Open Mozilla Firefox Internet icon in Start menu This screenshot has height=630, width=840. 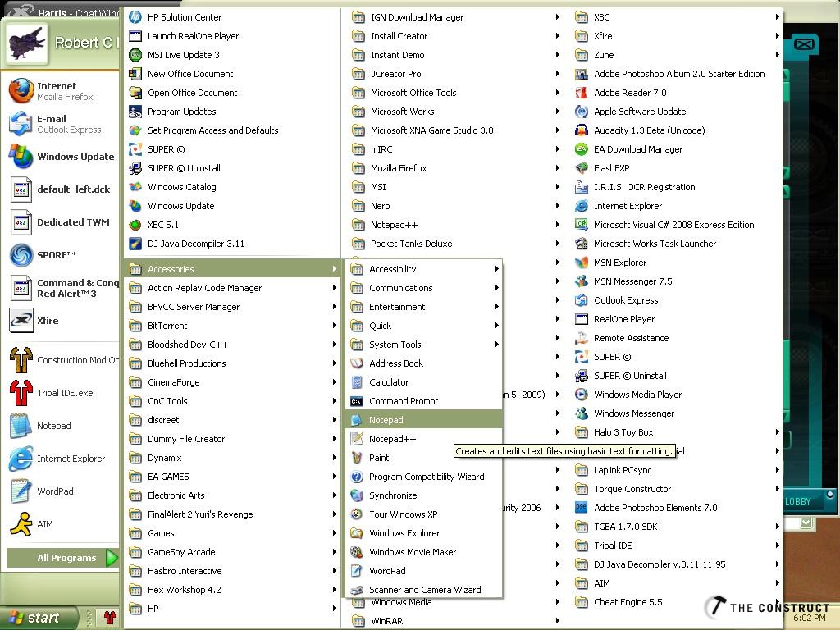pyautogui.click(x=21, y=91)
